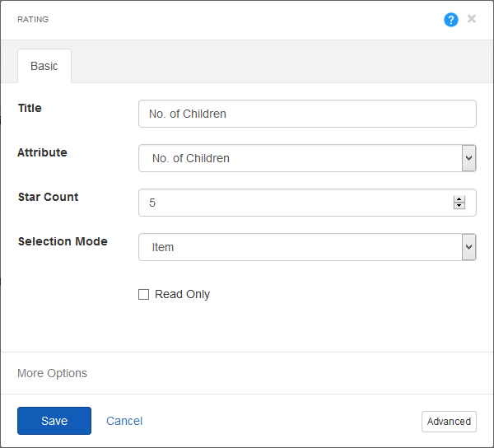Screen dimensions: 494x448
Task: Click the Selection Mode arrow button
Action: pos(468,247)
